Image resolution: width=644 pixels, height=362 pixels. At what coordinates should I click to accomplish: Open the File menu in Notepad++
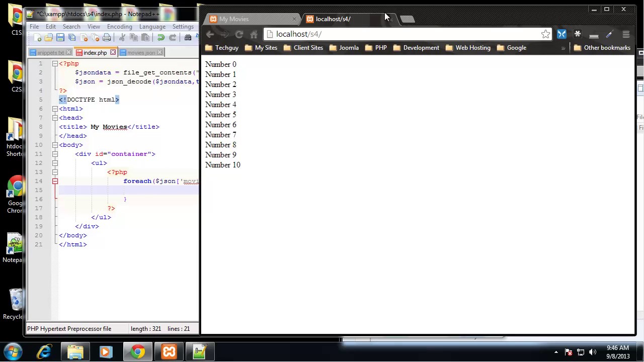click(34, 27)
